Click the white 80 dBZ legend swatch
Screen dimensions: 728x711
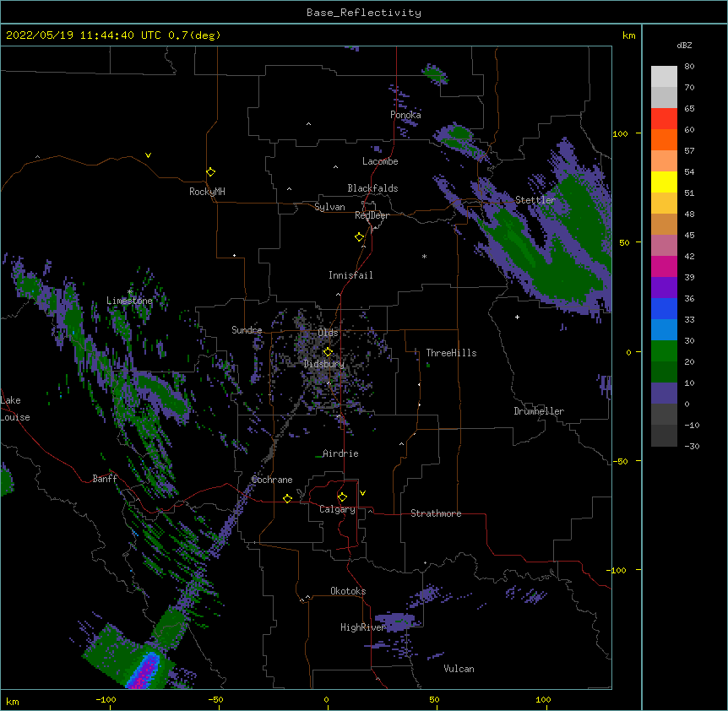coord(664,77)
